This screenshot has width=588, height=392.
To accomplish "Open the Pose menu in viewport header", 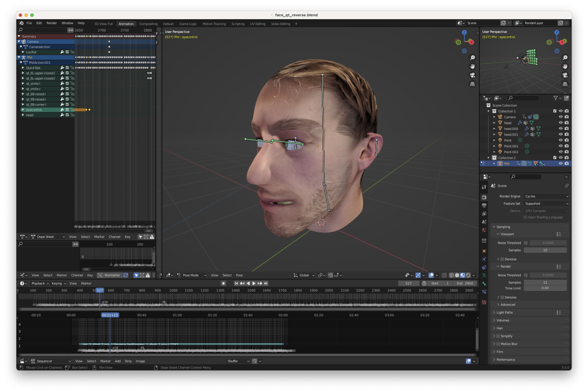I will tap(239, 275).
